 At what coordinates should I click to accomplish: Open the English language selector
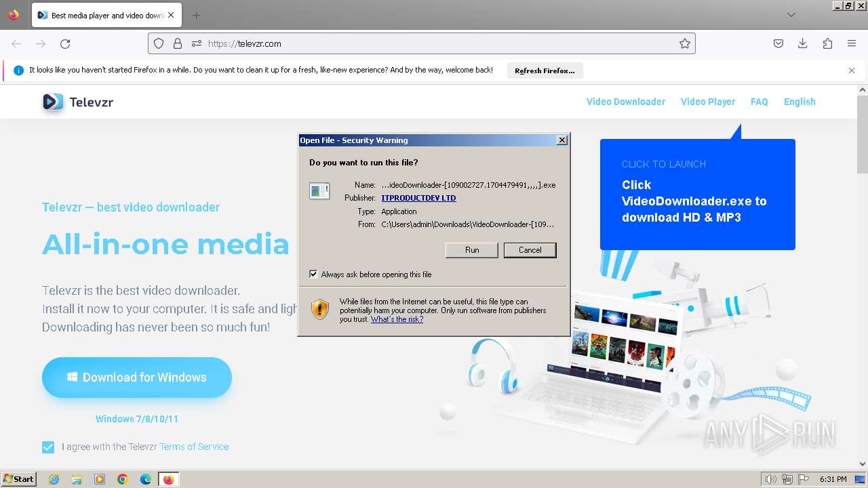pos(800,102)
